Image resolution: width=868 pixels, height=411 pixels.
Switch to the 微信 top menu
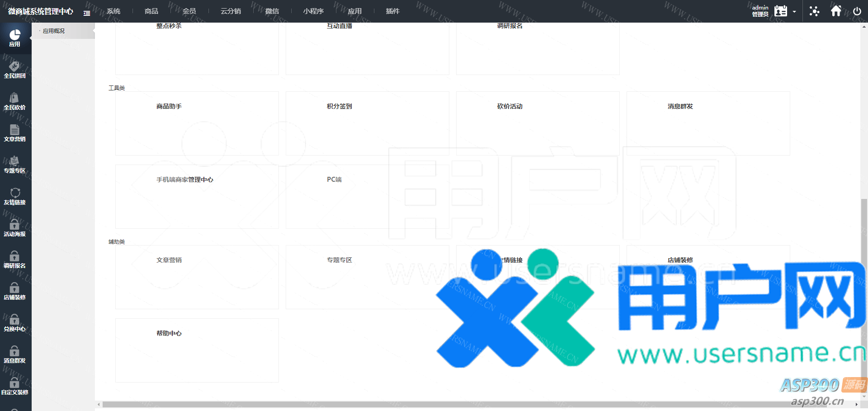pyautogui.click(x=272, y=11)
